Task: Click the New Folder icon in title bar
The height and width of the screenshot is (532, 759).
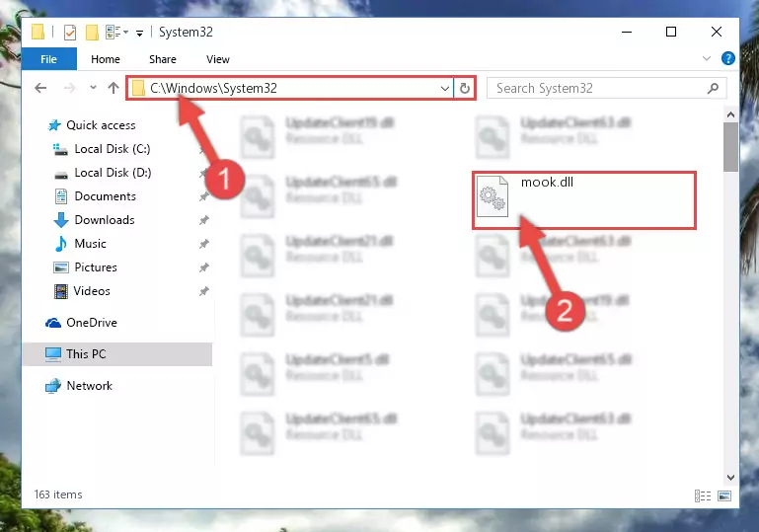Action: 92,33
